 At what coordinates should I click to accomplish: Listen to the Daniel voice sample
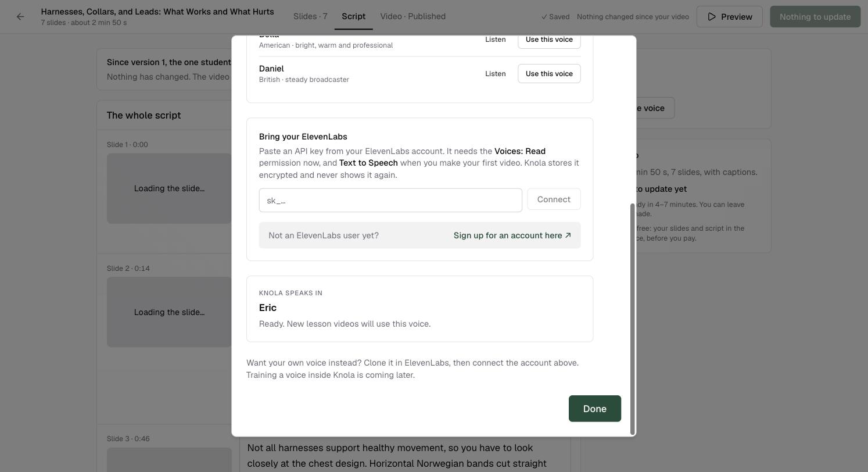[496, 74]
